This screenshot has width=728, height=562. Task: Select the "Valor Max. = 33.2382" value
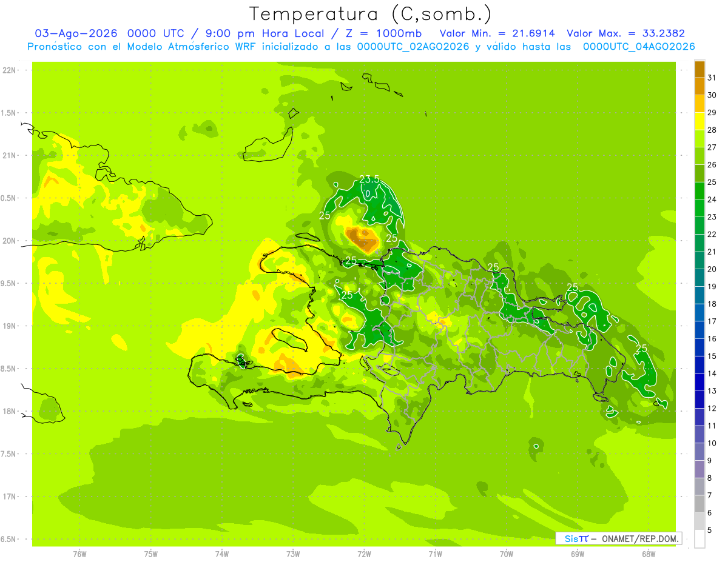coord(626,33)
